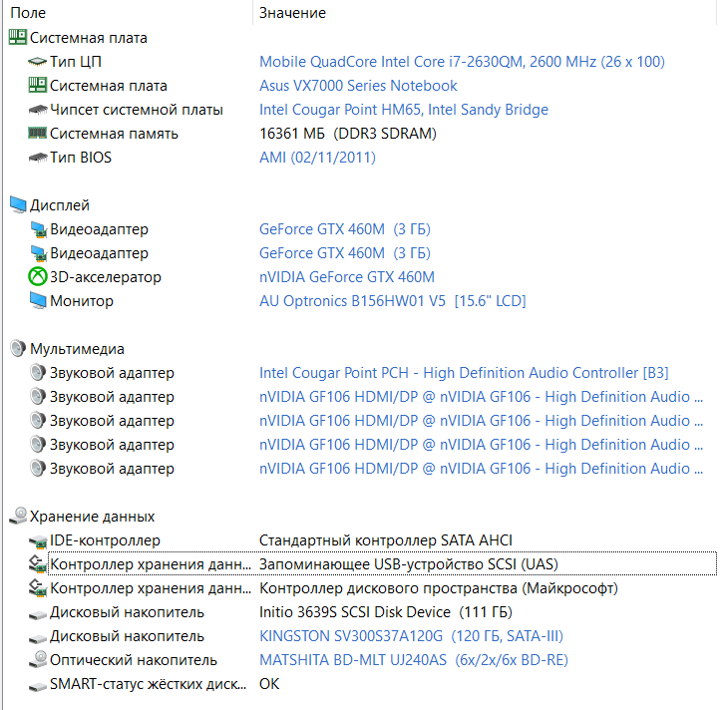Click the optical drive icon beside Оптический накопитель
Viewport: 728px width, 710px height.
pyautogui.click(x=38, y=659)
